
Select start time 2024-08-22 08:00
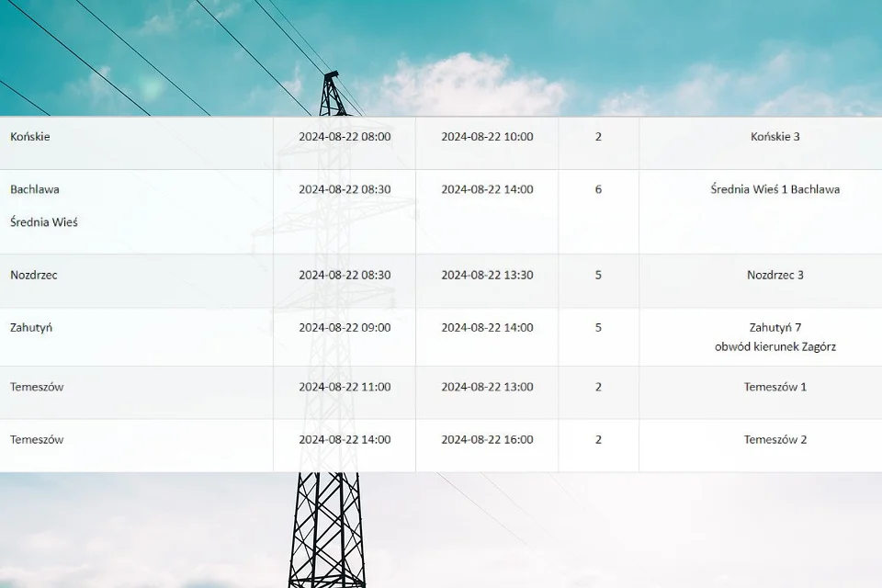point(345,137)
